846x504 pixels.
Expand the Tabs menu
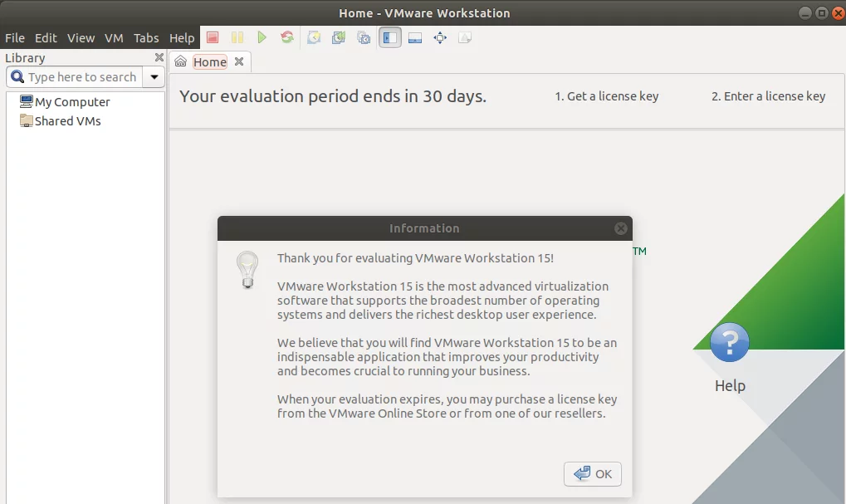[146, 38]
